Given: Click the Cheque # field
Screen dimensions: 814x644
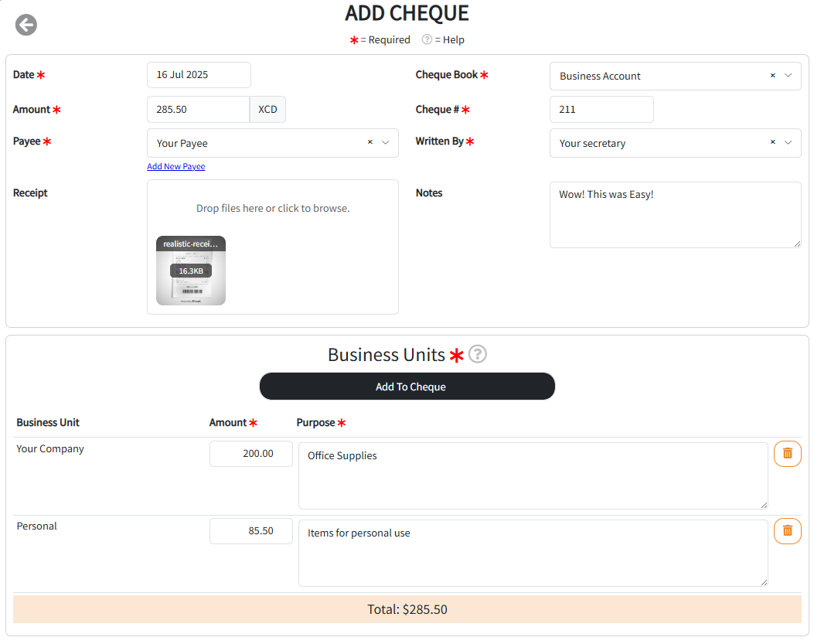Looking at the screenshot, I should point(601,110).
